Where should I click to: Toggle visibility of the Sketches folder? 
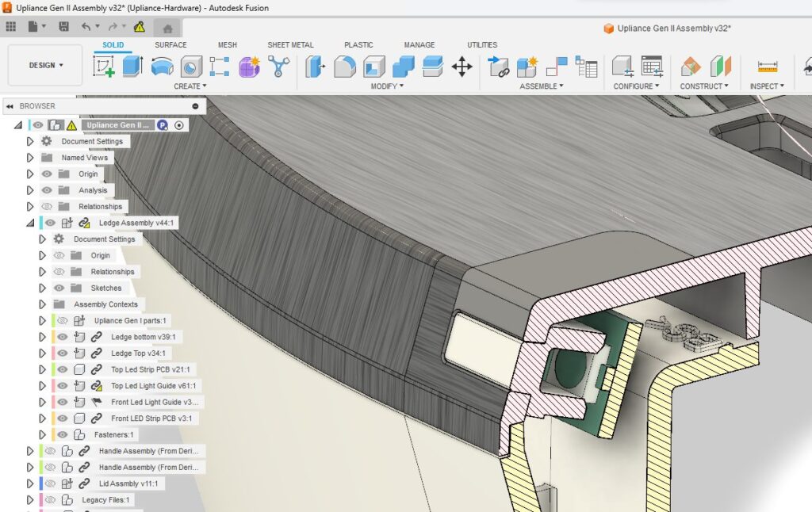(x=58, y=288)
